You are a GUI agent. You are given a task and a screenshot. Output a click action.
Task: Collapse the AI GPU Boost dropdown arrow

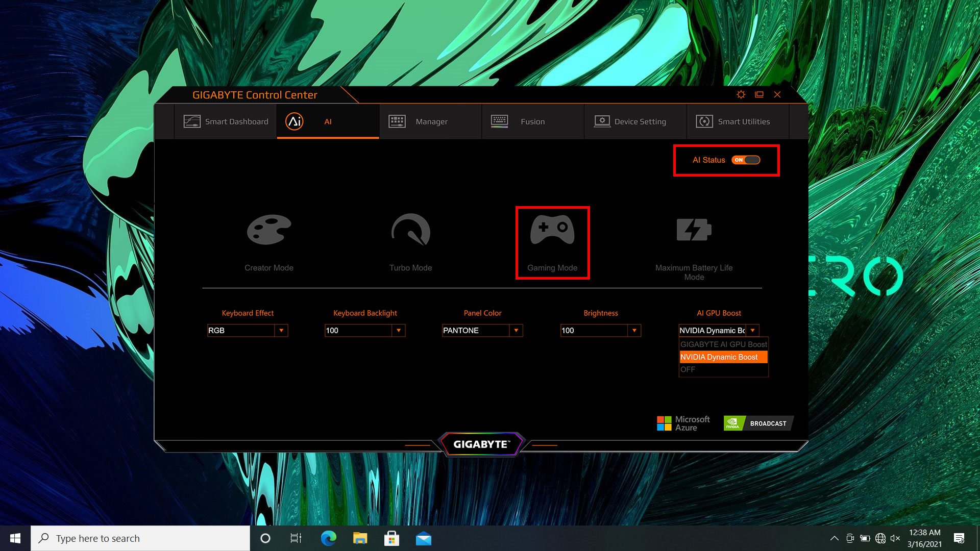click(x=752, y=331)
